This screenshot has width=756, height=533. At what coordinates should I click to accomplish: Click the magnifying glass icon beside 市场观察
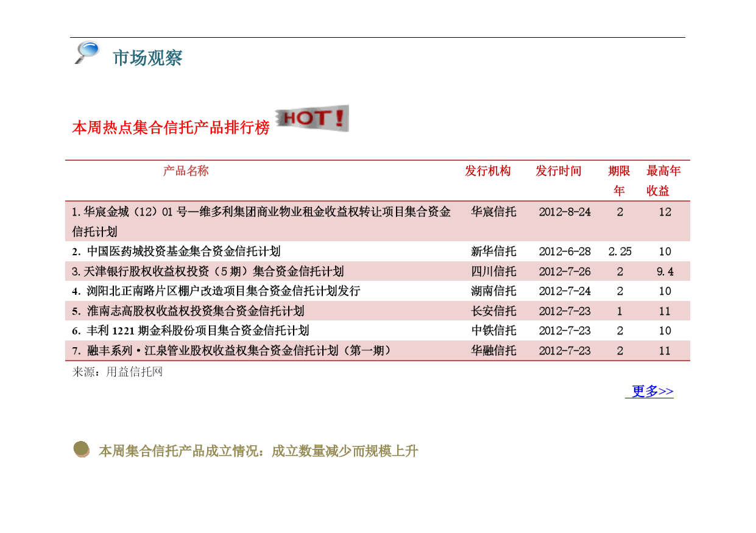point(87,52)
